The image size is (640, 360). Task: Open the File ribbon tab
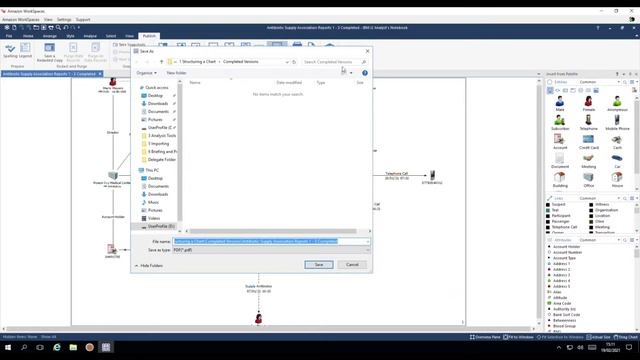click(9, 36)
